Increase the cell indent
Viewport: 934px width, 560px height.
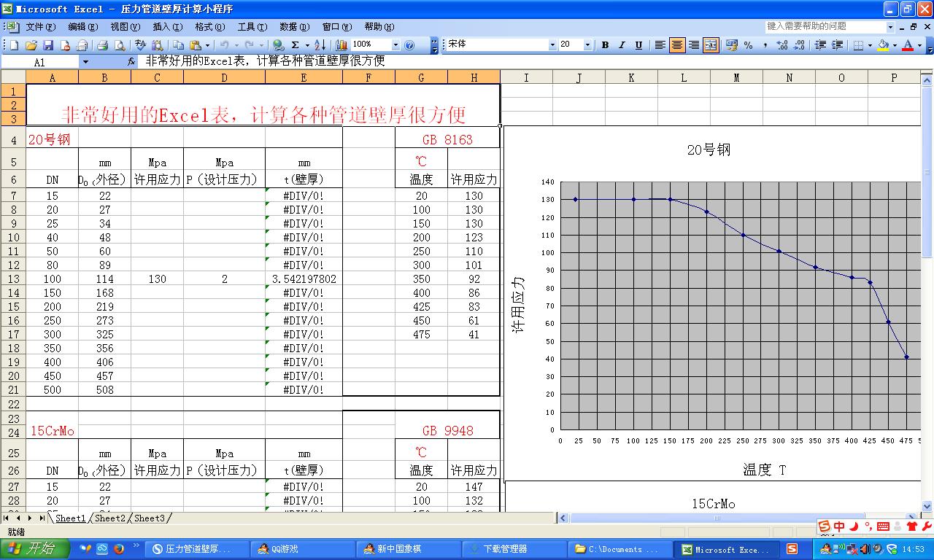point(837,45)
